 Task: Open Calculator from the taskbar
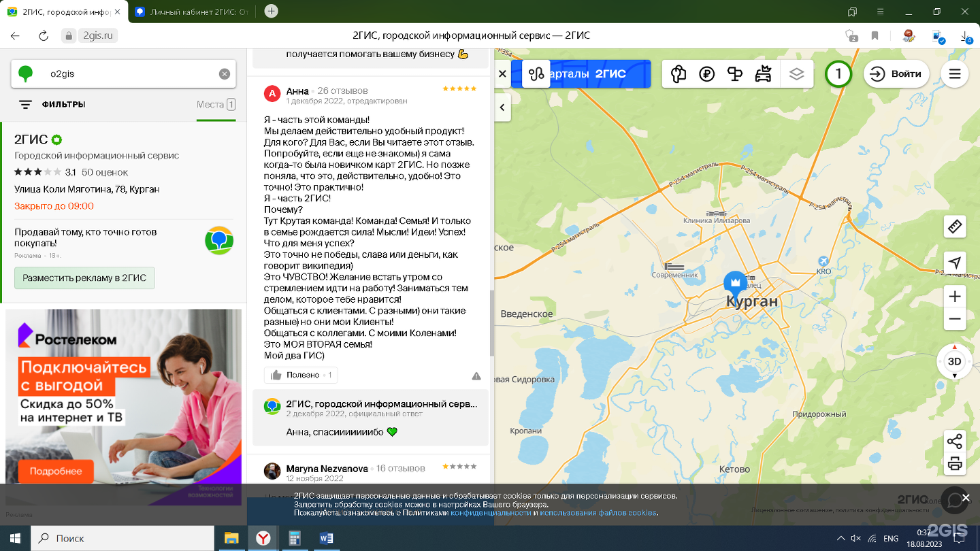[295, 538]
